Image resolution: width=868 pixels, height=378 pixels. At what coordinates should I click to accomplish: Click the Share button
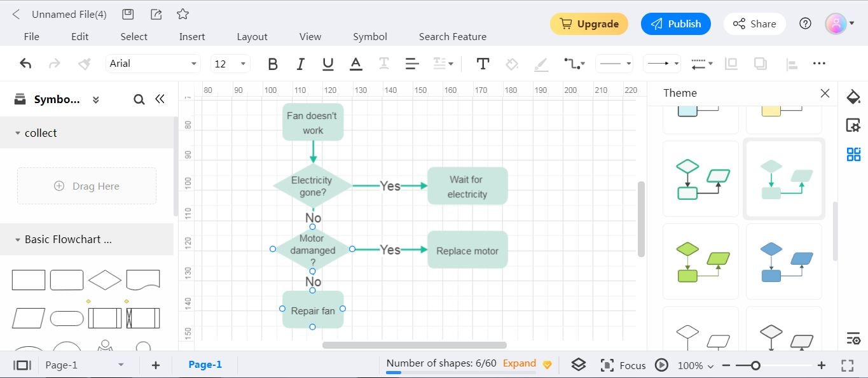pyautogui.click(x=755, y=24)
